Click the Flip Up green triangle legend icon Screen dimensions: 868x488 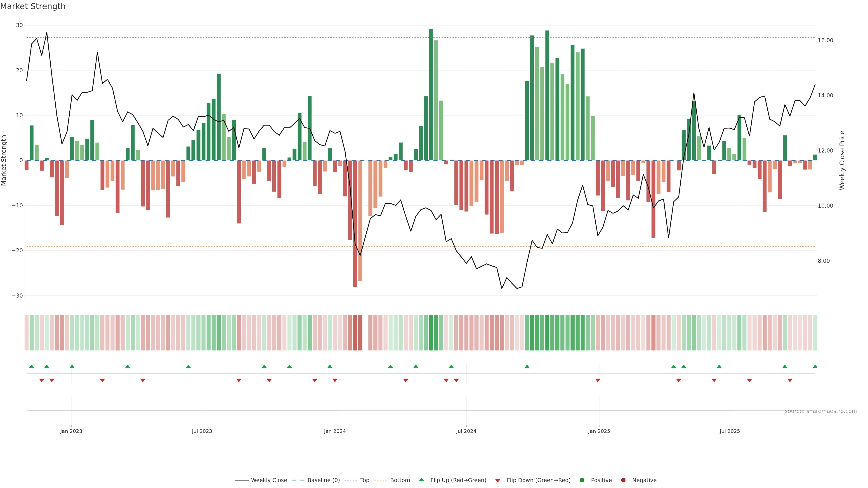[421, 480]
